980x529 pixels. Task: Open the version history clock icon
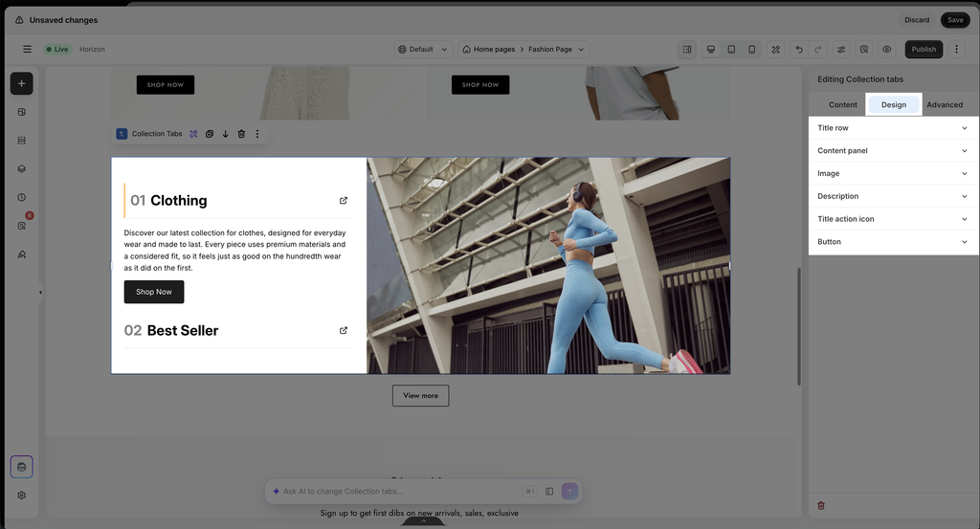click(x=21, y=197)
